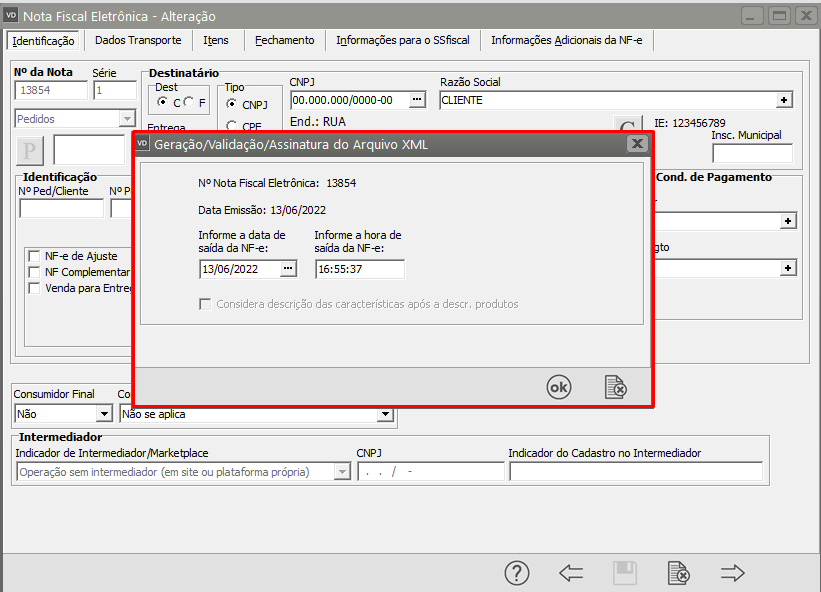Open the Fechamento tab
The height and width of the screenshot is (592, 821).
284,40
